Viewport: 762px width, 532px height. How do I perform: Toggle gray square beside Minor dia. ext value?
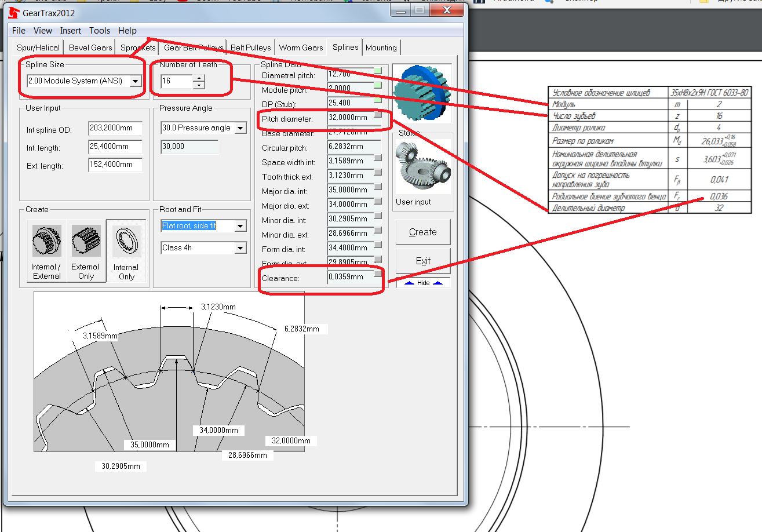pyautogui.click(x=378, y=231)
